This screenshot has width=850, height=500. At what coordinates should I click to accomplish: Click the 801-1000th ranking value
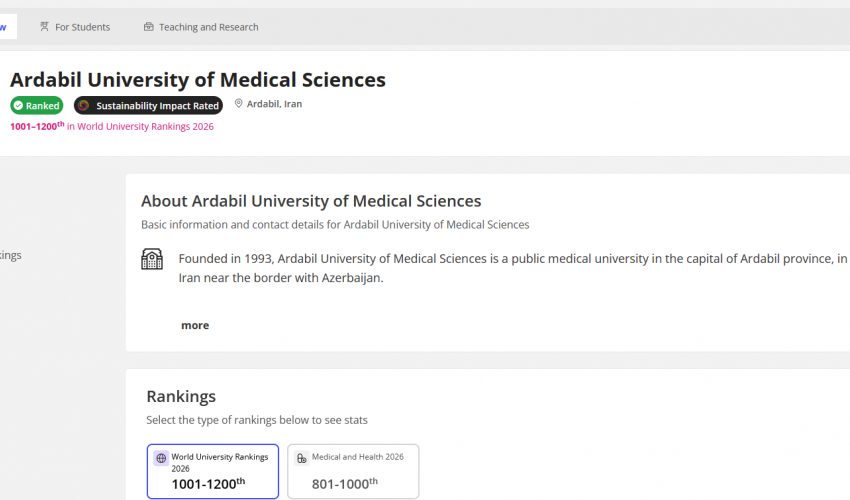click(x=345, y=483)
